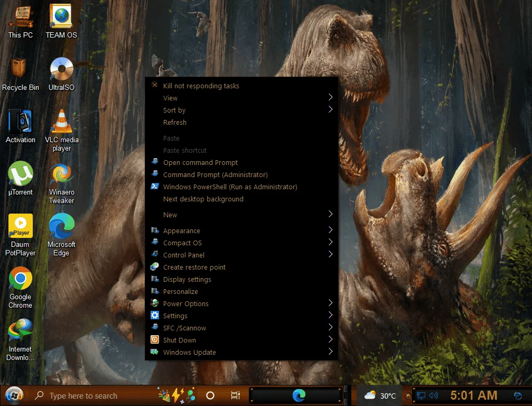Expand the View submenu arrow
The height and width of the screenshot is (406, 532).
pyautogui.click(x=331, y=97)
